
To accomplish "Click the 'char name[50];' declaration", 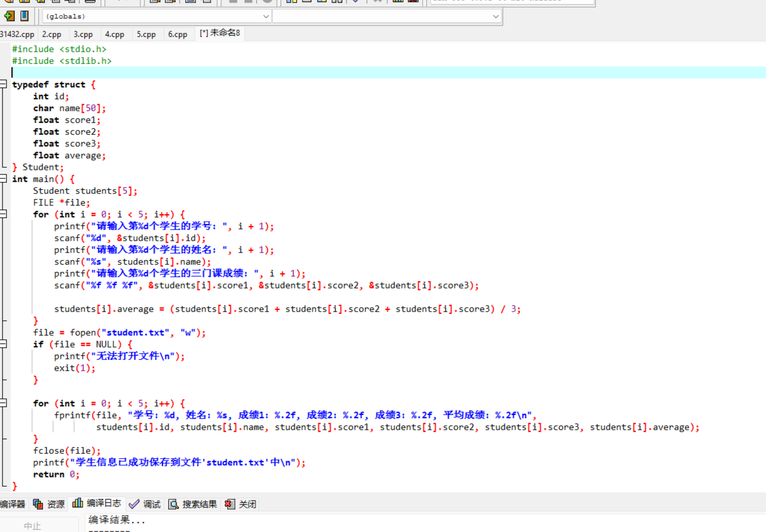I will tap(69, 108).
